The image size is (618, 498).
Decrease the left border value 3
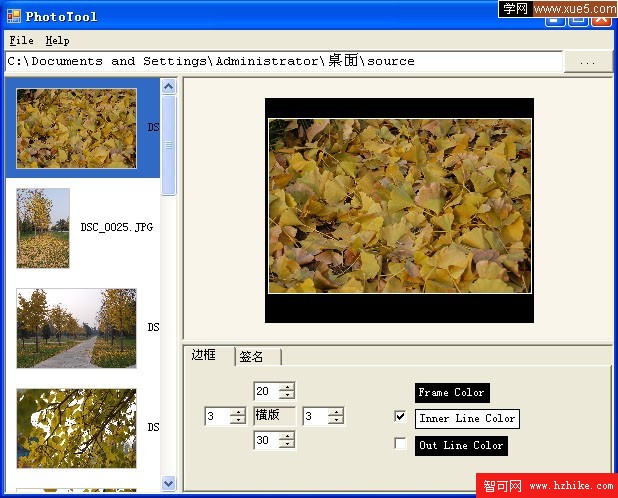click(x=238, y=420)
